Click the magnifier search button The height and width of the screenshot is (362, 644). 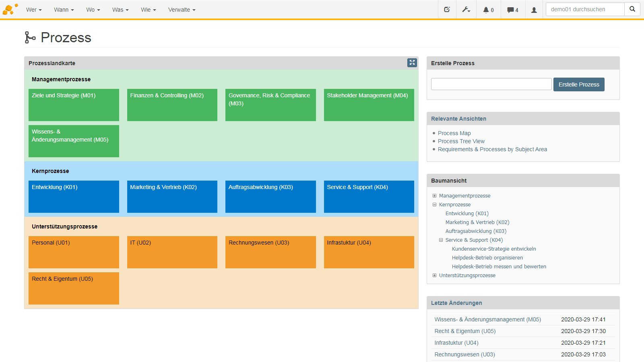[x=632, y=9]
